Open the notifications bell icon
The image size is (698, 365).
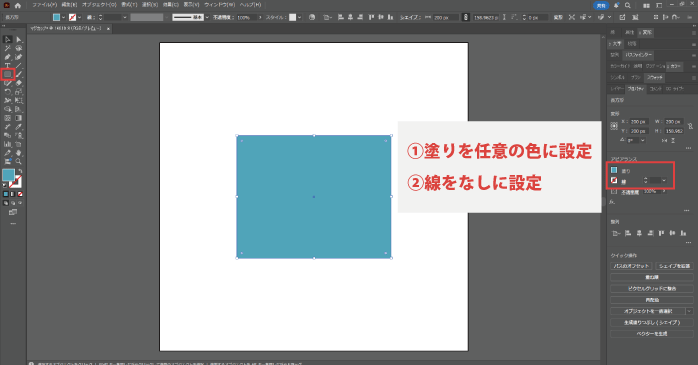tap(616, 5)
